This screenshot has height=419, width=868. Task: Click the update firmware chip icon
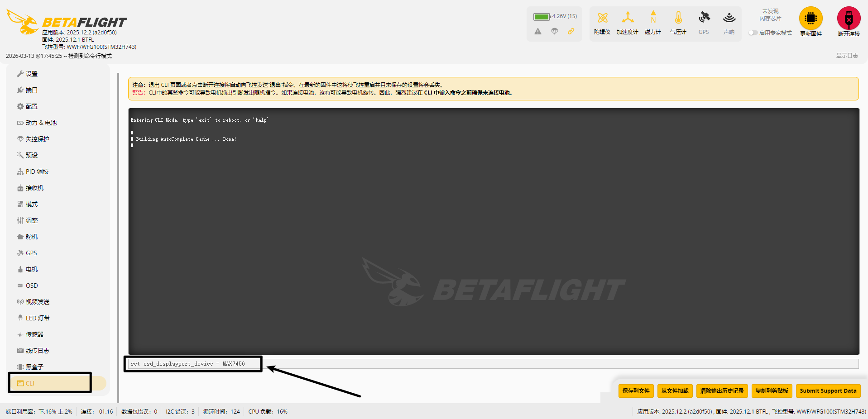(810, 19)
